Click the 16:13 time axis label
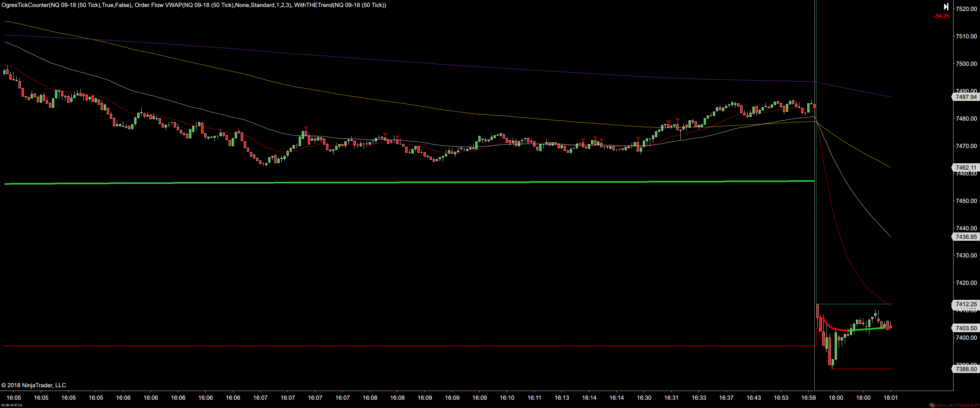Screen dimensions: 980x408 562,398
